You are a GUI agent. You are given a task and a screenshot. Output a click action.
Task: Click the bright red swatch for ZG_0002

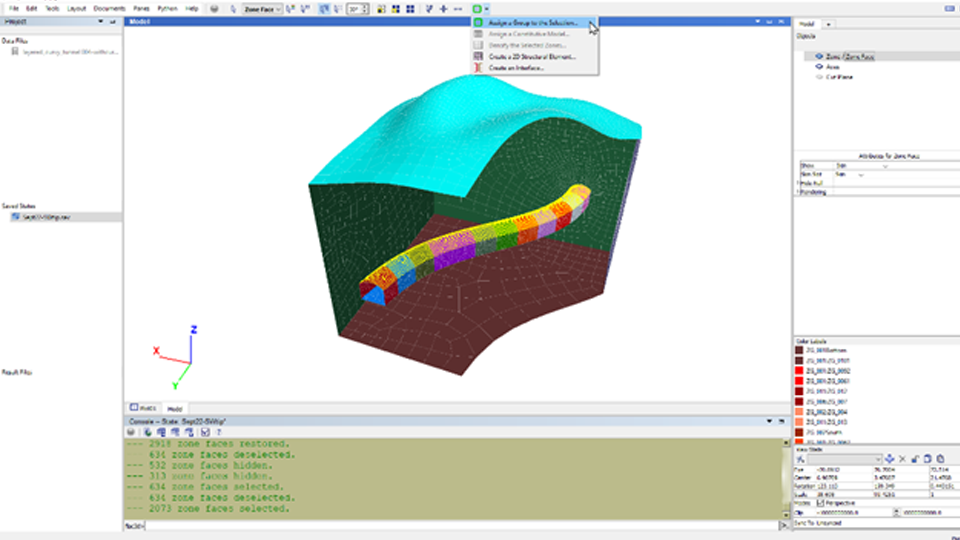tap(799, 371)
